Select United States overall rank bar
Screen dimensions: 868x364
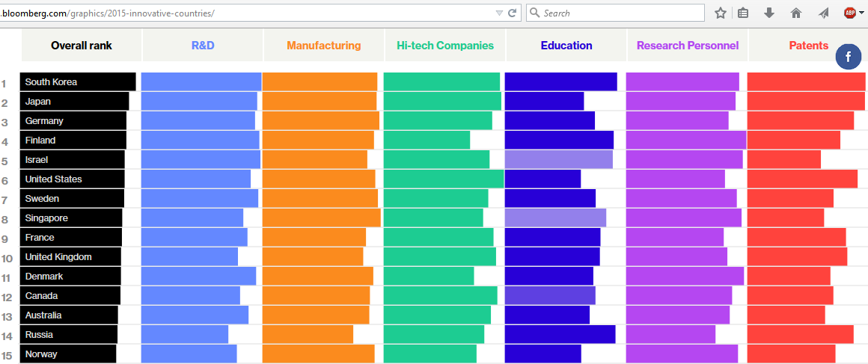(x=73, y=179)
